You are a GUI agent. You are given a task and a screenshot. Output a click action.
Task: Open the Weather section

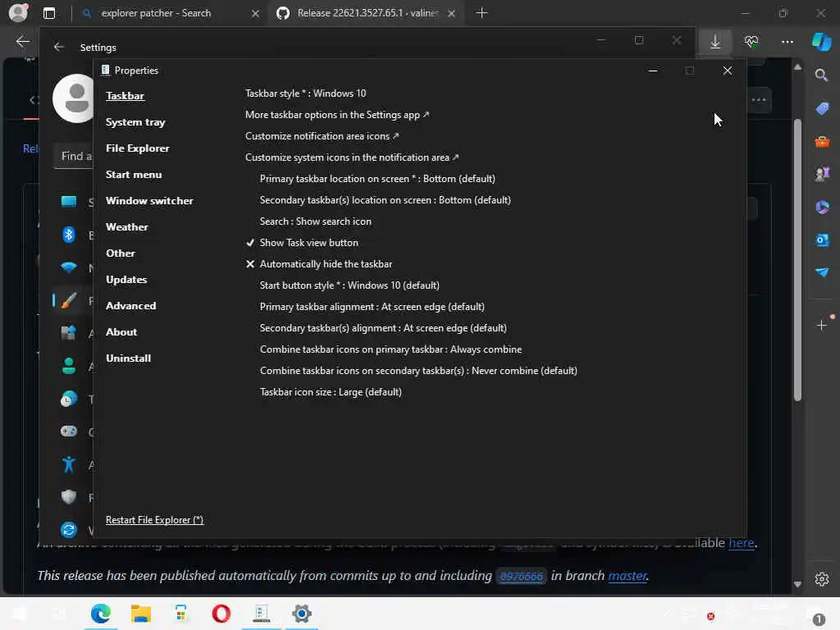[x=127, y=227]
